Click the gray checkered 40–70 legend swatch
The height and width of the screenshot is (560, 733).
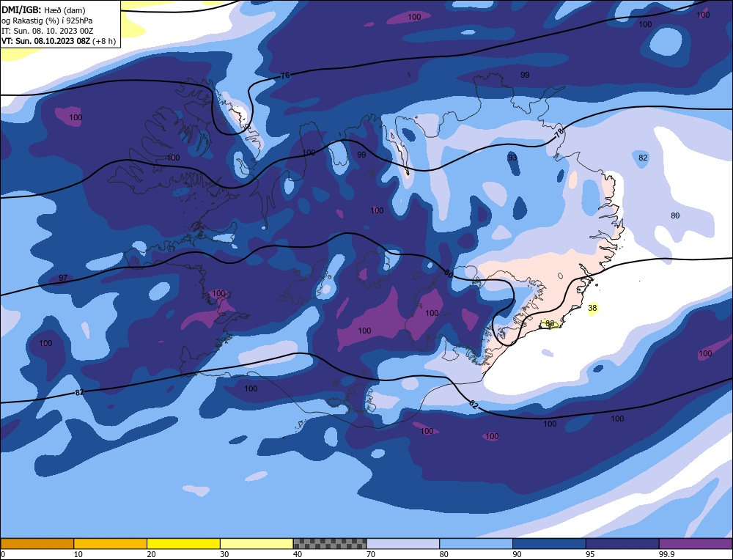pyautogui.click(x=330, y=543)
